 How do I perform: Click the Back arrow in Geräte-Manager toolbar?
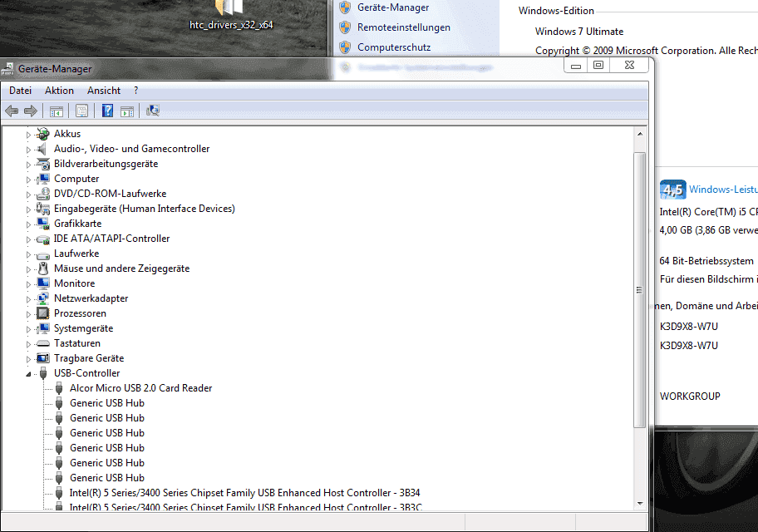[x=12, y=111]
